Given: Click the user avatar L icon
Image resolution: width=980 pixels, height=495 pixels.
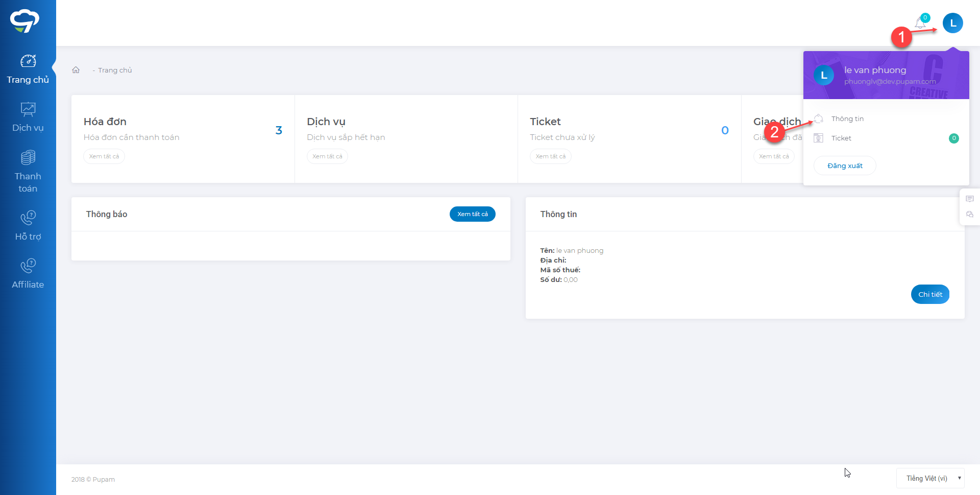Looking at the screenshot, I should point(952,23).
